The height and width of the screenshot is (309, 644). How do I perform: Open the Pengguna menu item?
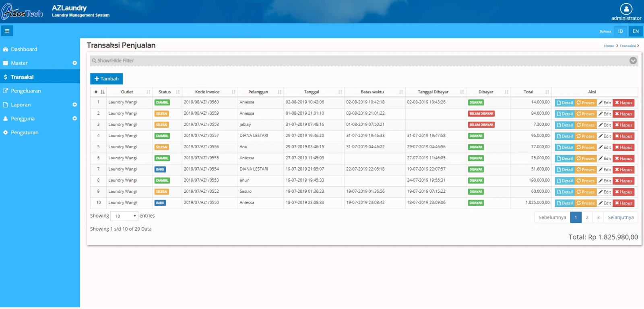tap(23, 119)
